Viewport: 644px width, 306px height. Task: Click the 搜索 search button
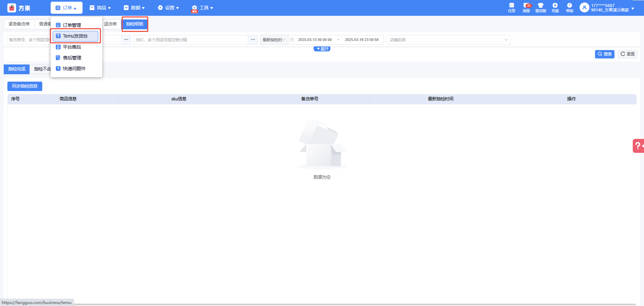tap(604, 54)
